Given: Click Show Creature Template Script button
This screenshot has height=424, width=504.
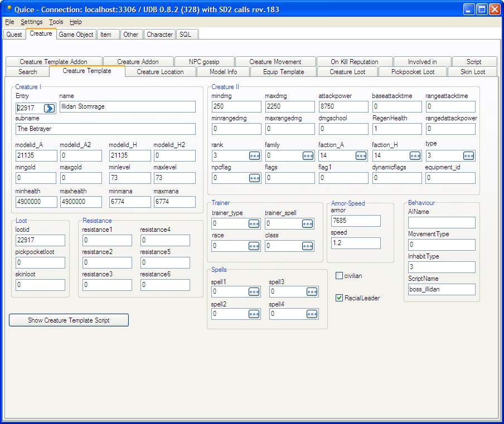Looking at the screenshot, I should click(x=69, y=320).
